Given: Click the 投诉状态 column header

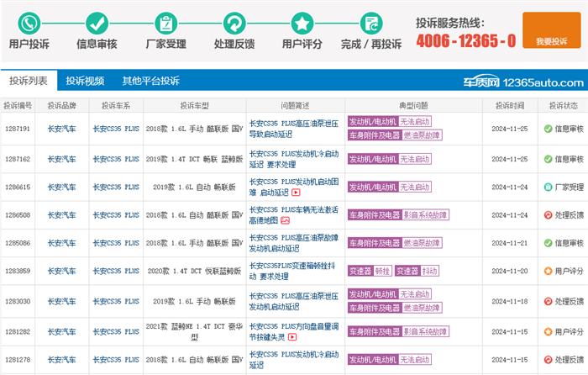Looking at the screenshot, I should click(564, 105).
